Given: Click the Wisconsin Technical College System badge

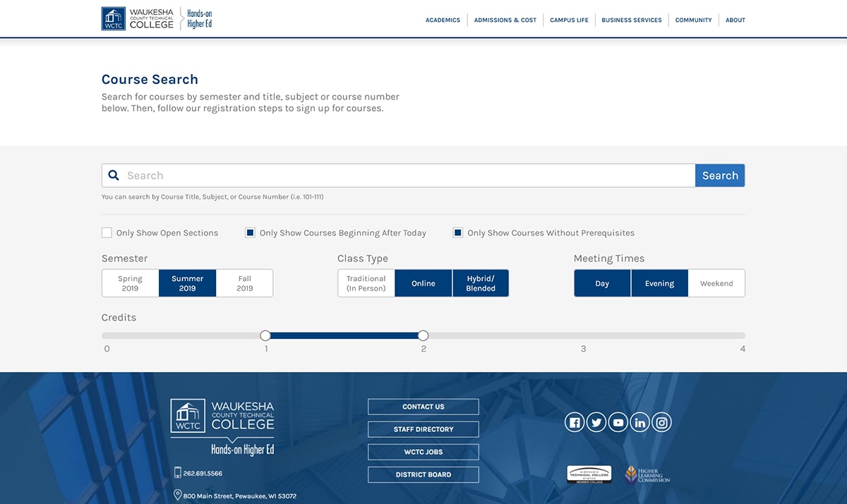Looking at the screenshot, I should (589, 474).
